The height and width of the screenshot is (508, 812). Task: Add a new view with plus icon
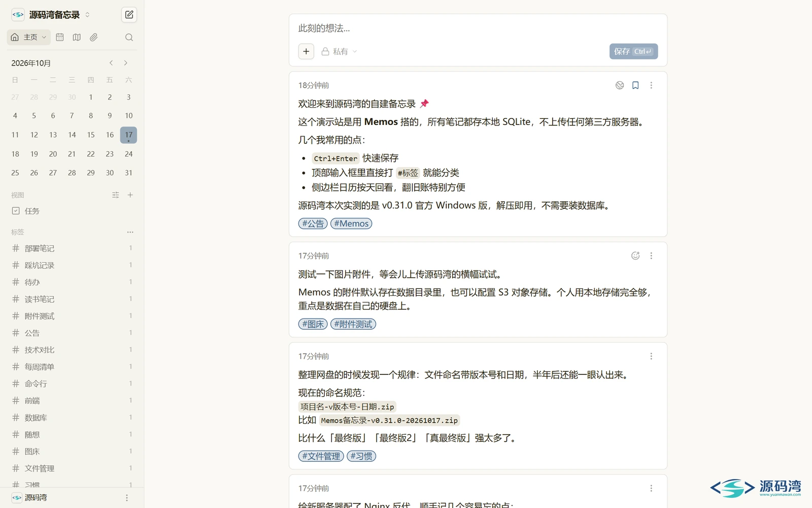click(130, 195)
